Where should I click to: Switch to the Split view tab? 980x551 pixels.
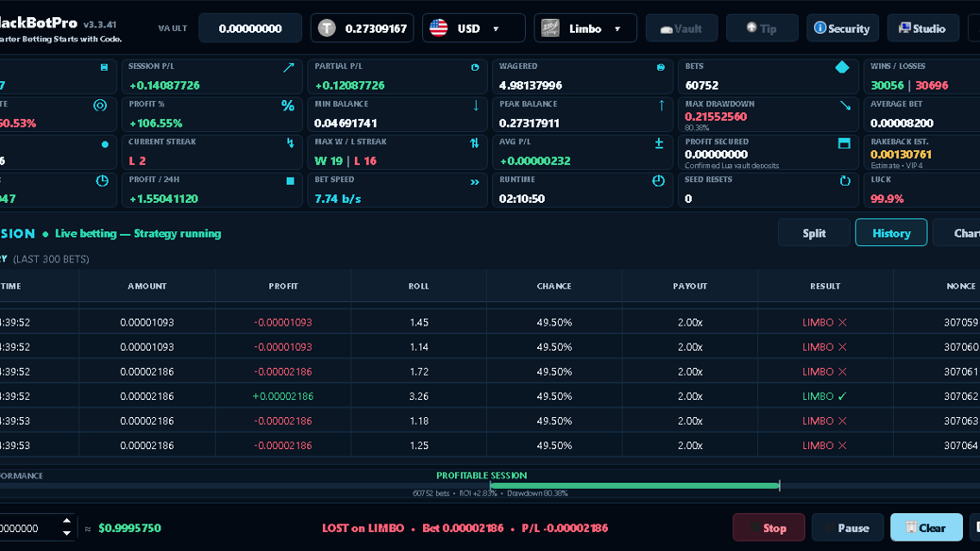814,233
